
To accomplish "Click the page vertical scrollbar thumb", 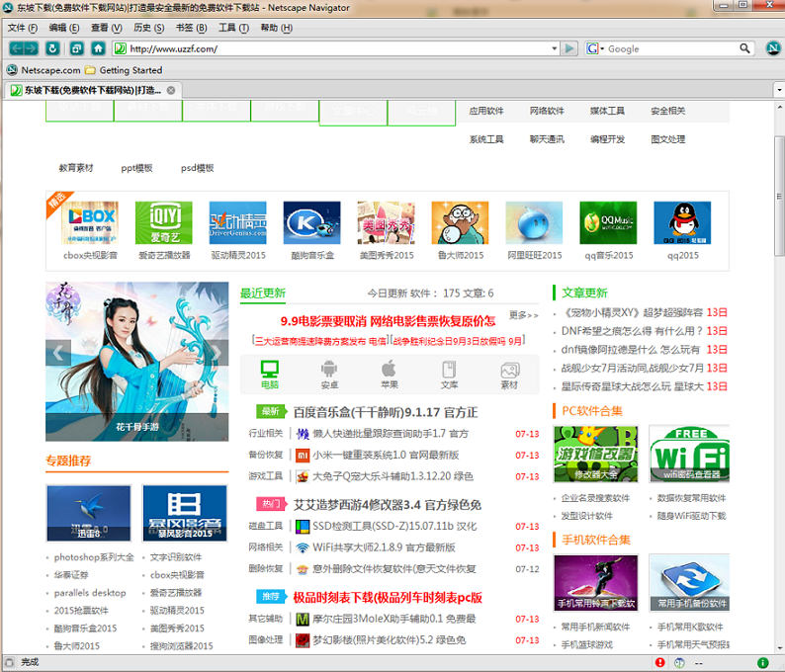I will (779, 196).
